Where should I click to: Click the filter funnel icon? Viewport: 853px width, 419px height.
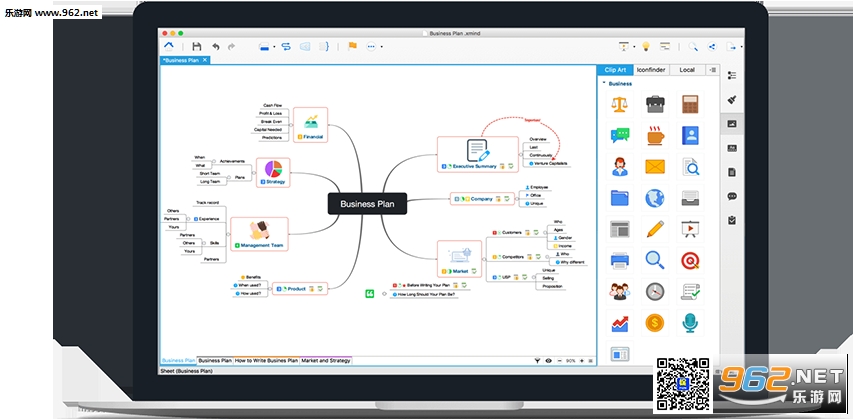(537, 360)
